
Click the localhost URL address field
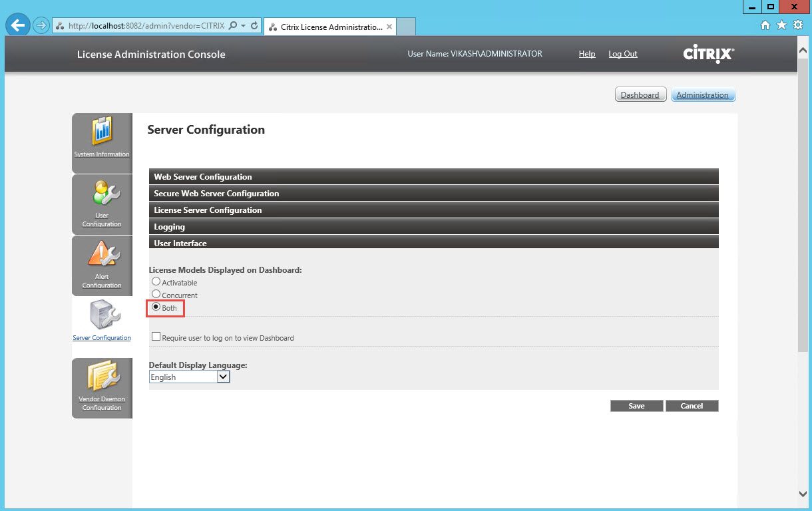click(146, 26)
